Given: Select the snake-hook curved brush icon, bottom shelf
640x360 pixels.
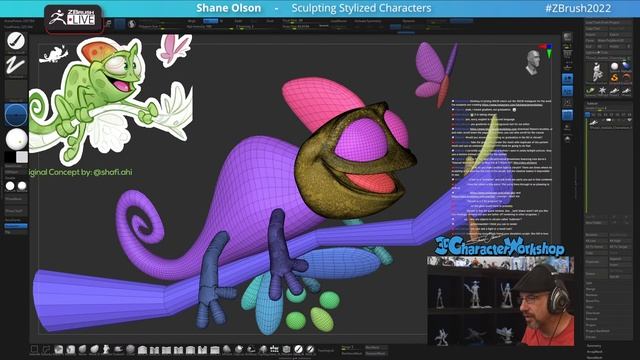Looking at the screenshot, I should pos(251,349).
